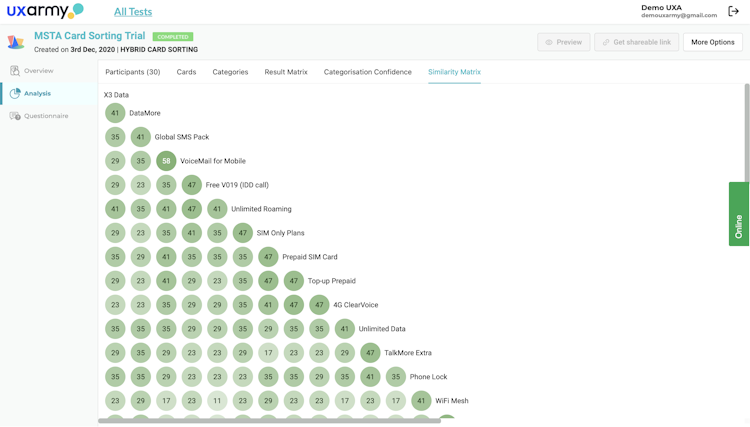The image size is (750, 427).
Task: Switch to the Participants (30) tab
Action: coord(132,72)
